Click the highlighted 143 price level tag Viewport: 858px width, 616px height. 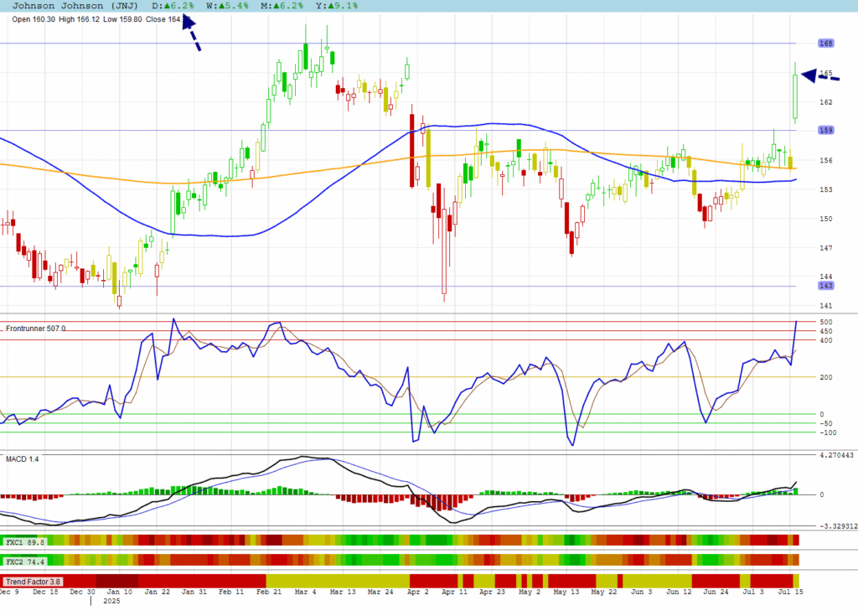click(825, 286)
